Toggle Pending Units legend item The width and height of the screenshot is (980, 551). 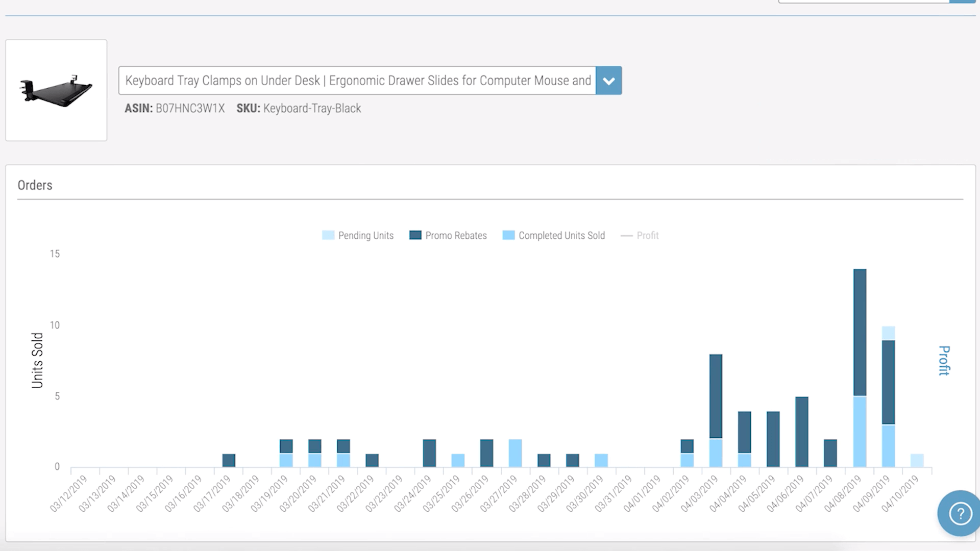click(x=365, y=236)
